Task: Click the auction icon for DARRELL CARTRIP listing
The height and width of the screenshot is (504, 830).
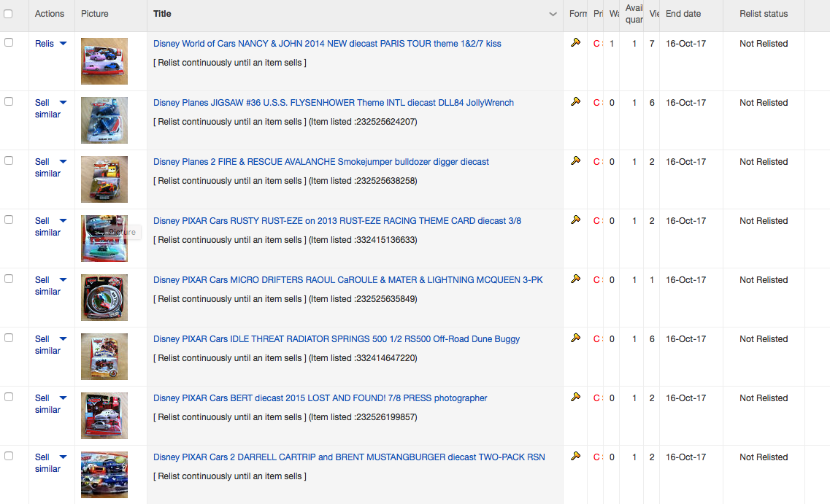Action: coord(575,457)
